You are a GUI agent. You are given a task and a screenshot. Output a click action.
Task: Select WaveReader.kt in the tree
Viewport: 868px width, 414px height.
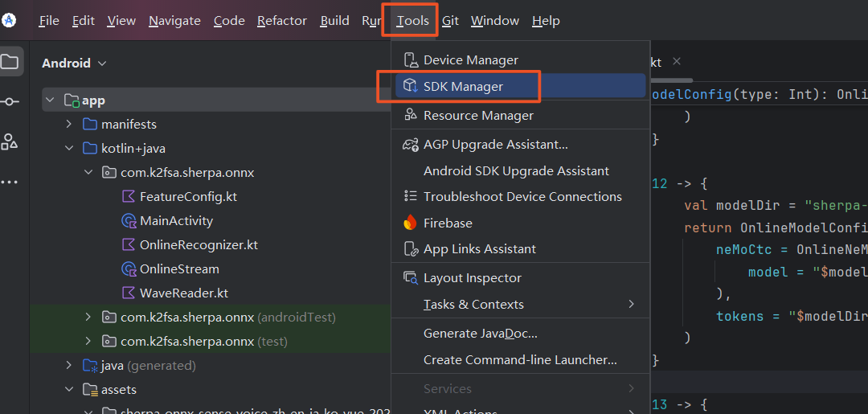point(184,293)
